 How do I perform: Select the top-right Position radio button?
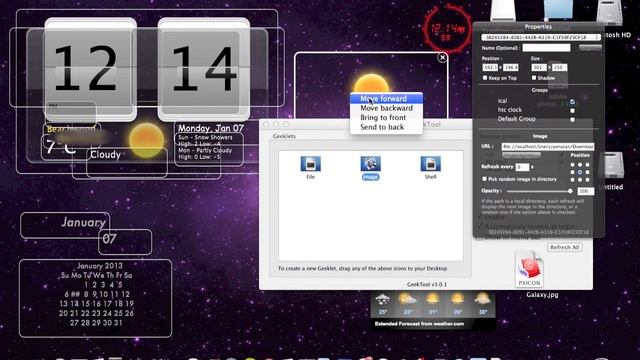[587, 165]
